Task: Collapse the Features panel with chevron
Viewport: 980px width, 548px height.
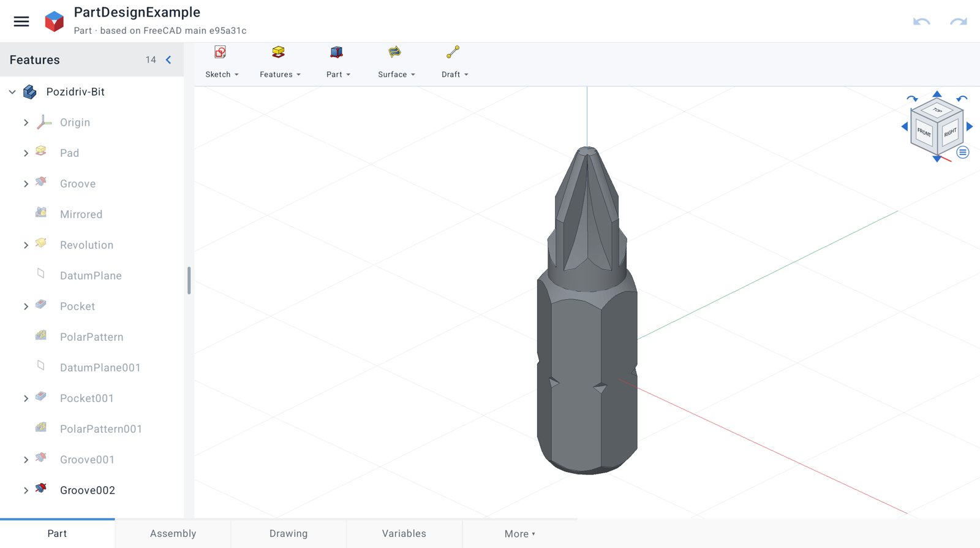Action: (x=168, y=59)
